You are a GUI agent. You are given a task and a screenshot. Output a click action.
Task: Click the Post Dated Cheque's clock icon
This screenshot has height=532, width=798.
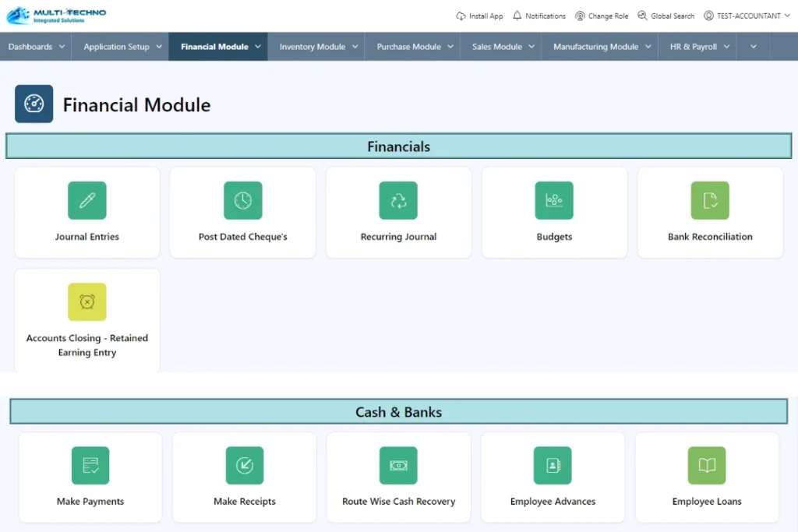point(242,200)
